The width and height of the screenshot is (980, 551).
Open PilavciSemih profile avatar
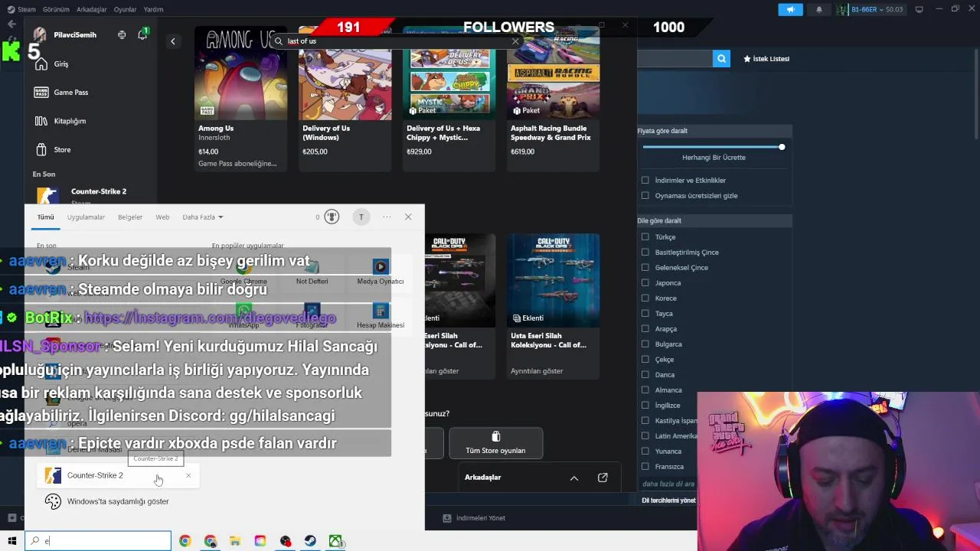point(40,34)
